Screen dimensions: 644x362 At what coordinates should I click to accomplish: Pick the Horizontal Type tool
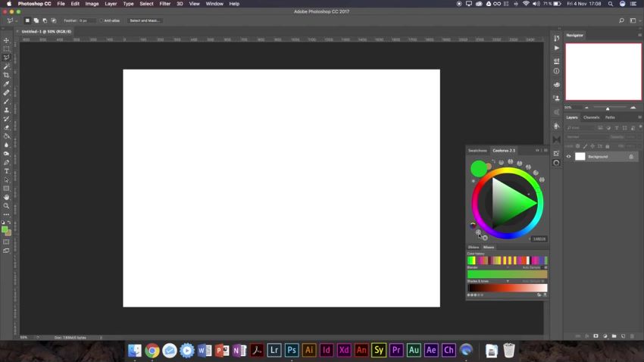coord(7,171)
